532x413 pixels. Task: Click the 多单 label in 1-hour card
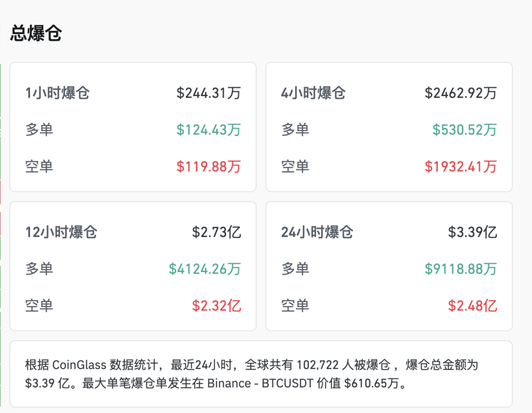(x=39, y=130)
